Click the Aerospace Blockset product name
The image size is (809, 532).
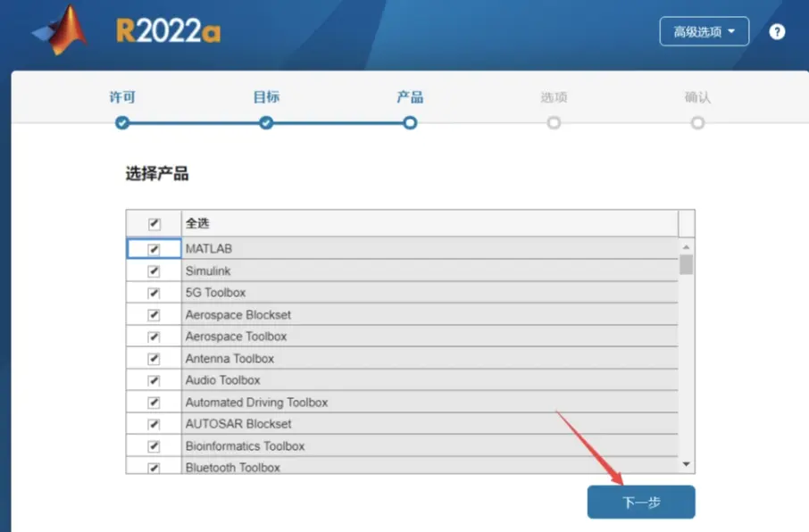click(238, 315)
